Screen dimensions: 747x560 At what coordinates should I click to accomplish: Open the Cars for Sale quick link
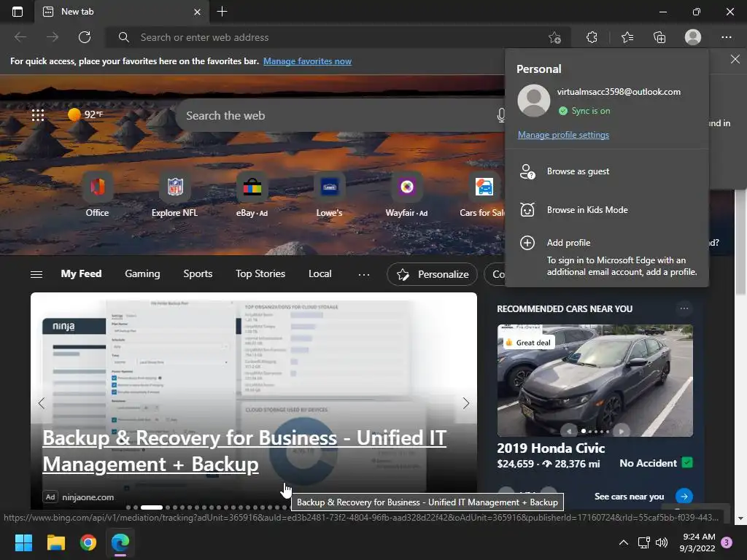(x=483, y=194)
